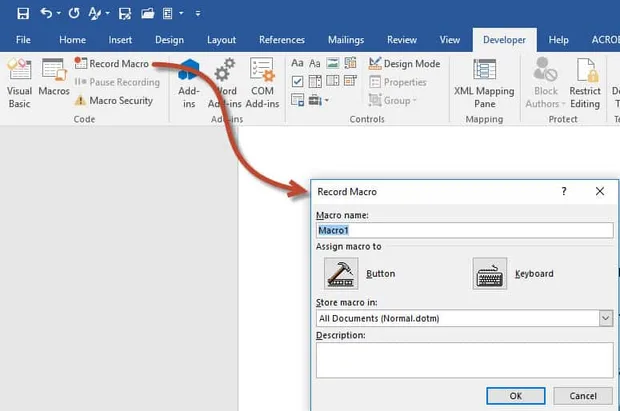The height and width of the screenshot is (411, 620).
Task: Insert Repeating Section content control
Action: (x=297, y=100)
